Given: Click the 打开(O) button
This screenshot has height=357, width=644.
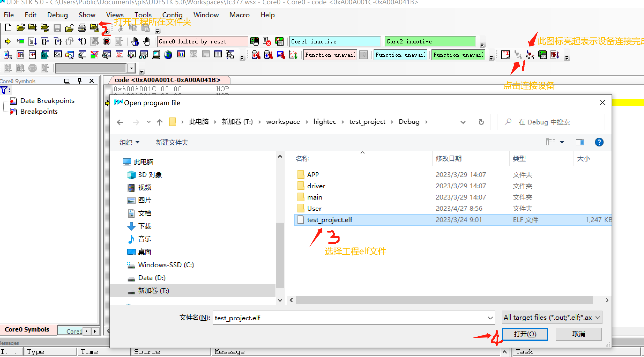Looking at the screenshot, I should 525,334.
